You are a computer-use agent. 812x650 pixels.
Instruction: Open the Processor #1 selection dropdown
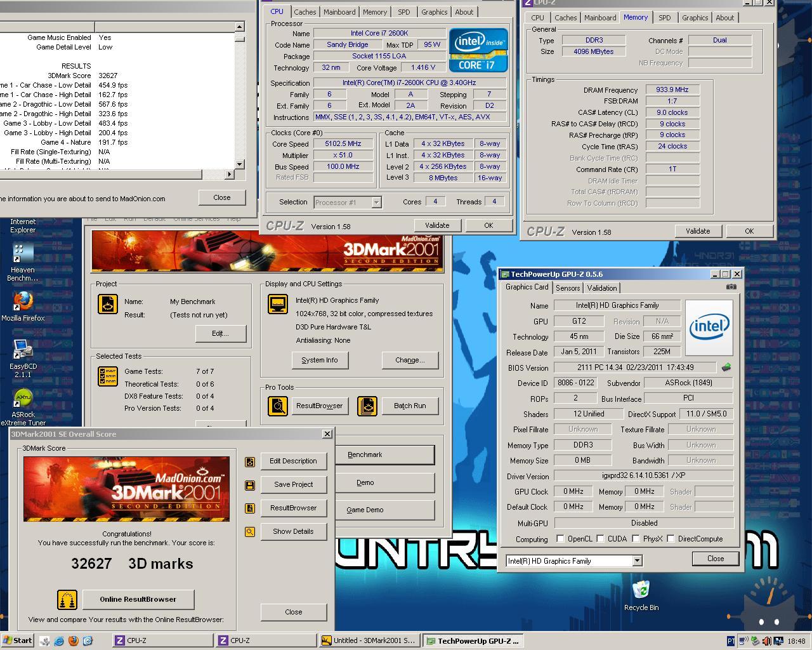point(376,202)
